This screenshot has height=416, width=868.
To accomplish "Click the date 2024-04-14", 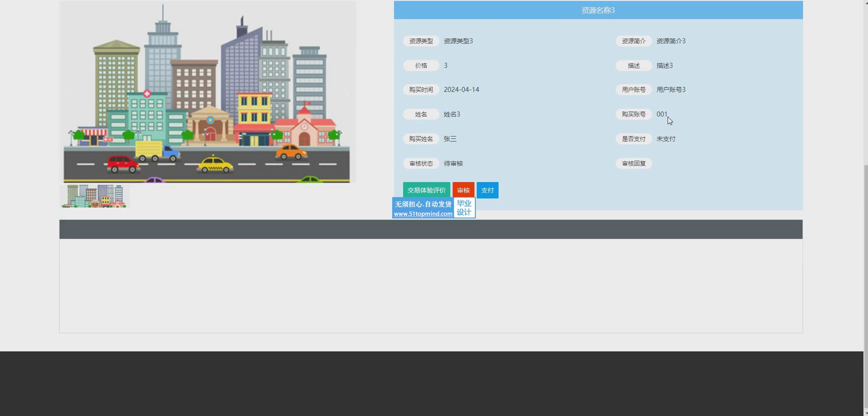I will pyautogui.click(x=461, y=89).
